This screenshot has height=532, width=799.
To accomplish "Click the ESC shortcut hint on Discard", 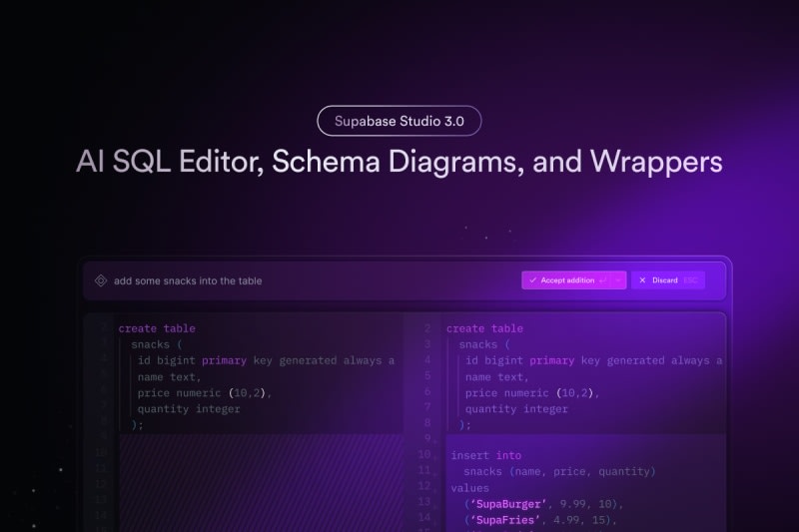I will pyautogui.click(x=690, y=280).
